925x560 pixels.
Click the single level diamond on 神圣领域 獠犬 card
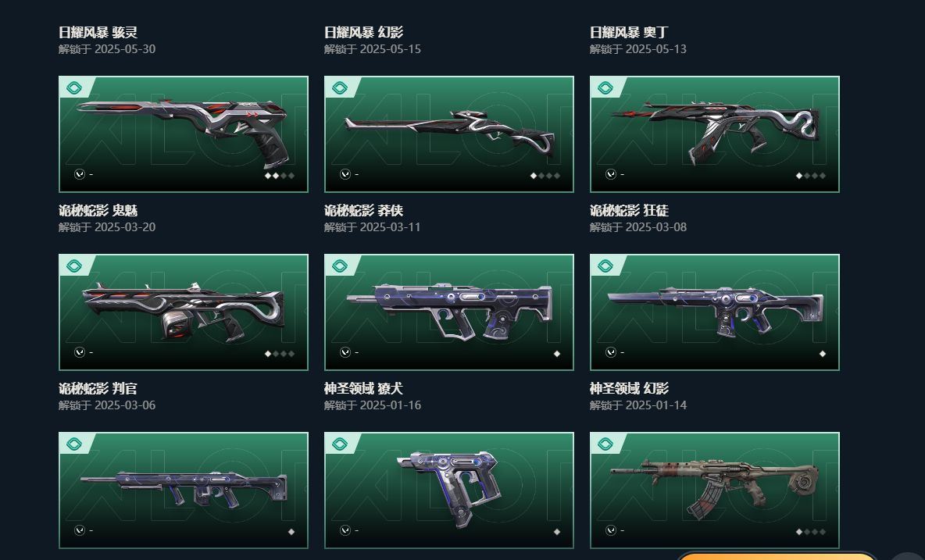[x=557, y=354]
